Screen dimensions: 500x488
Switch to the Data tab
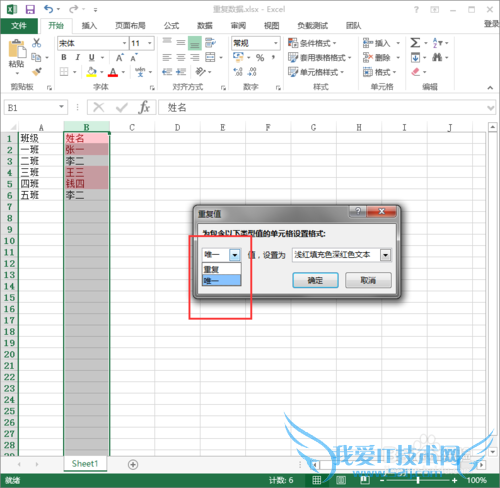tap(205, 26)
